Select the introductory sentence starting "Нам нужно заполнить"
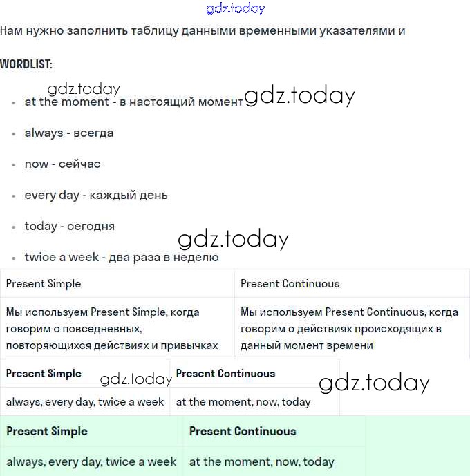Viewport: 470px width, 476px height. click(202, 31)
